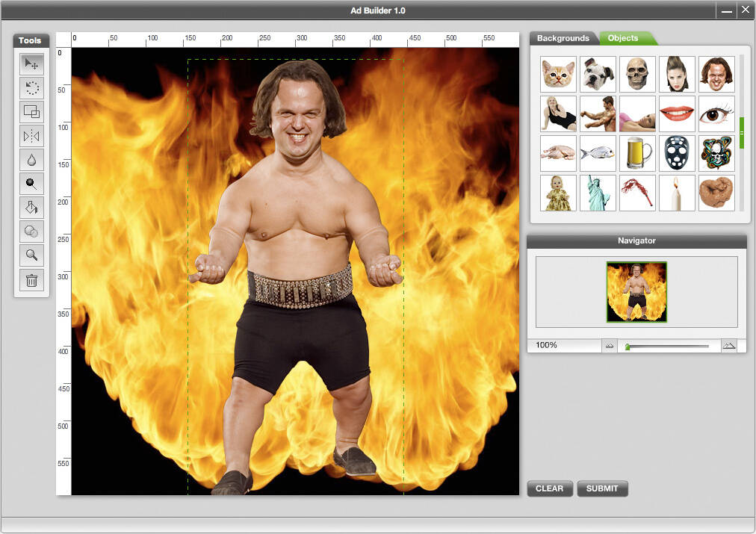
Task: Pick the Statue of Liberty object thumbnail
Action: pos(598,193)
